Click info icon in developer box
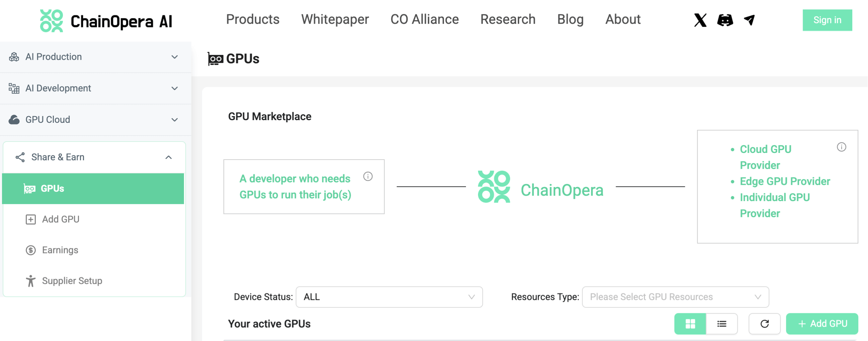This screenshot has width=868, height=341. pyautogui.click(x=368, y=177)
